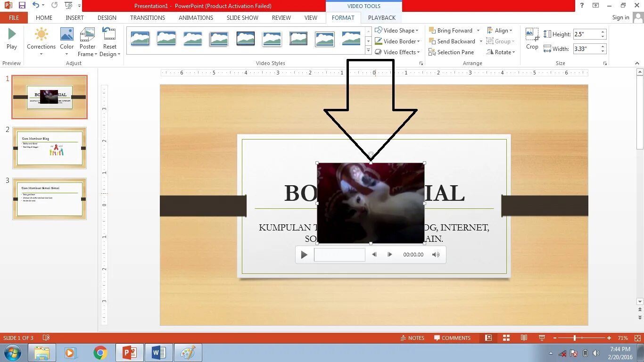Open the Selection Pane
Image resolution: width=644 pixels, height=362 pixels.
452,52
